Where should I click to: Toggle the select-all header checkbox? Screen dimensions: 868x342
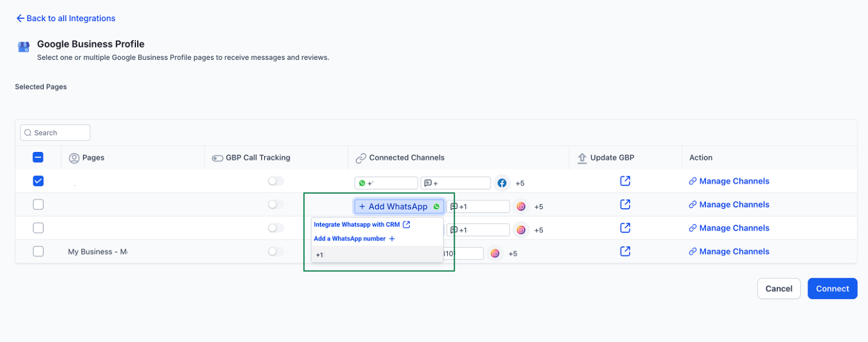coord(38,157)
